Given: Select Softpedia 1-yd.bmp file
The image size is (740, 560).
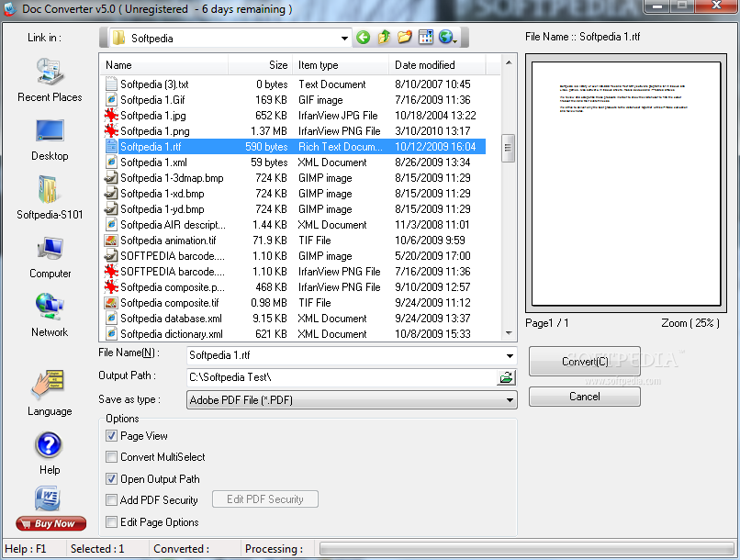Looking at the screenshot, I should 295,209.
